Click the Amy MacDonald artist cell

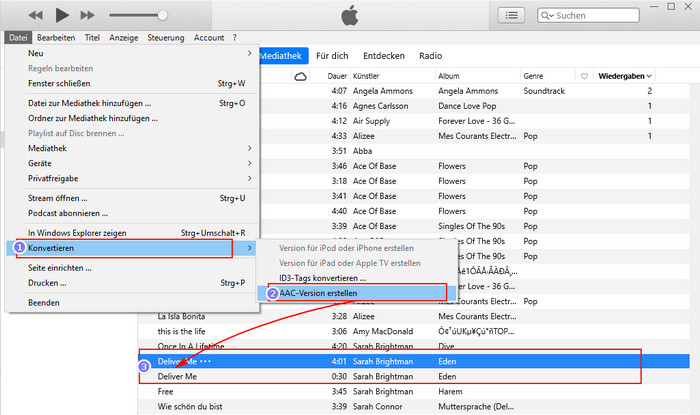383,332
